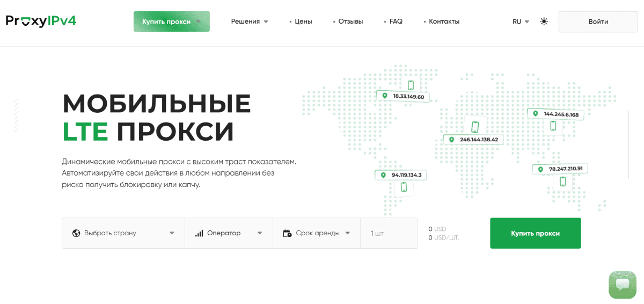Click the phone icon below 144.245.6.168

(553, 126)
